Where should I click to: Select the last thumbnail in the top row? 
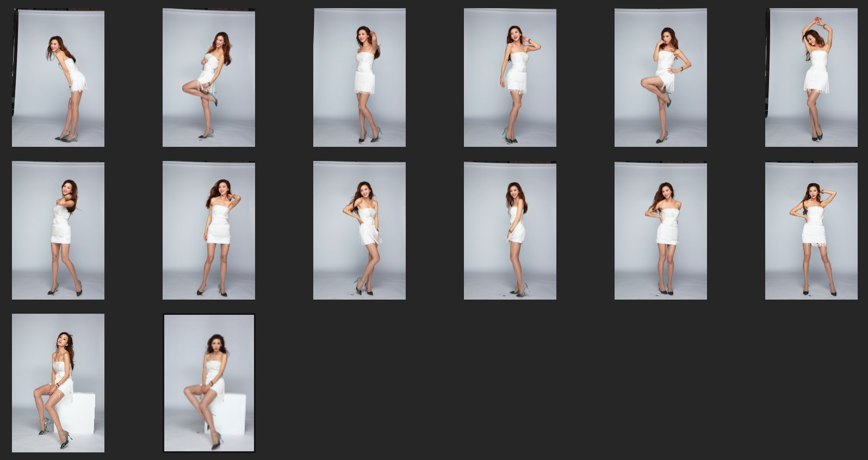tap(811, 78)
